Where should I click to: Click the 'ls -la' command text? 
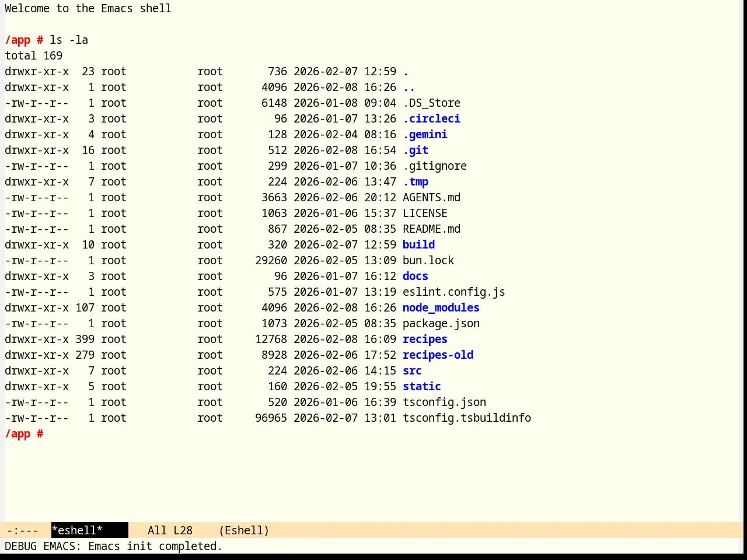69,40
